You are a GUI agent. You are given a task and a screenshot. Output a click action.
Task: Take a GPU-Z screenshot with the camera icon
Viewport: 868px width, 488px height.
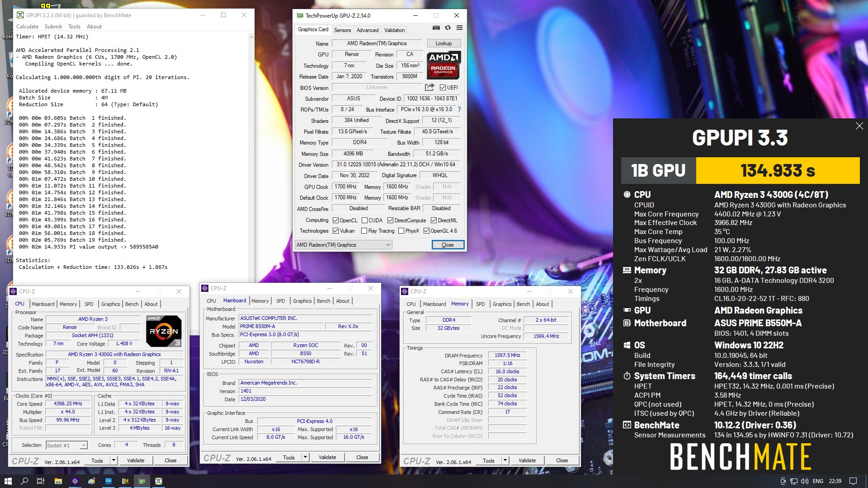[x=436, y=28]
